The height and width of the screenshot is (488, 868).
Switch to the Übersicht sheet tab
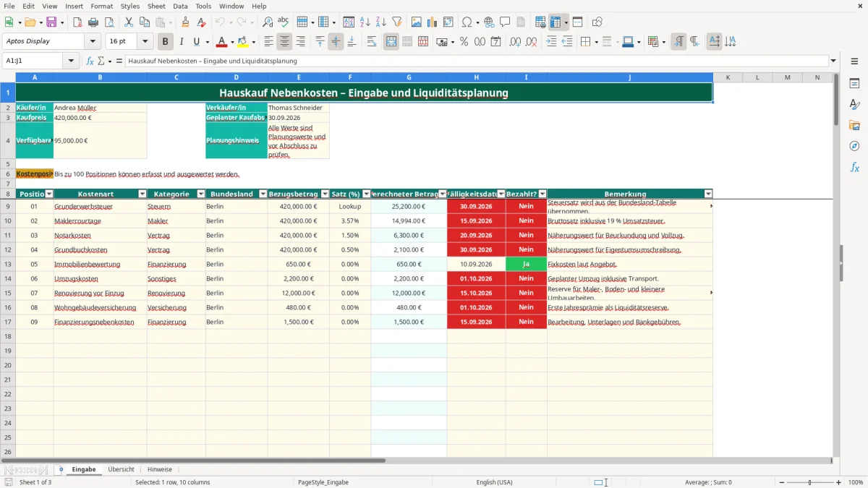click(121, 469)
